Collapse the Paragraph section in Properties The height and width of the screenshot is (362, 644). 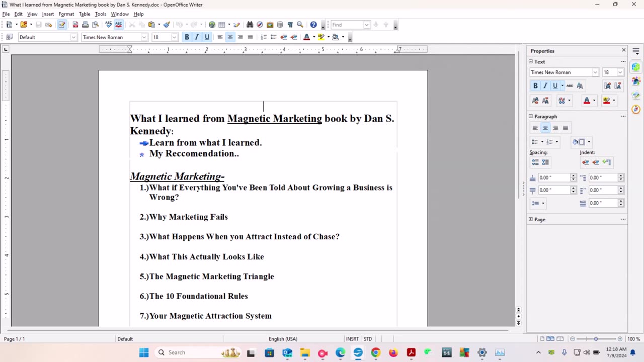pos(530,116)
